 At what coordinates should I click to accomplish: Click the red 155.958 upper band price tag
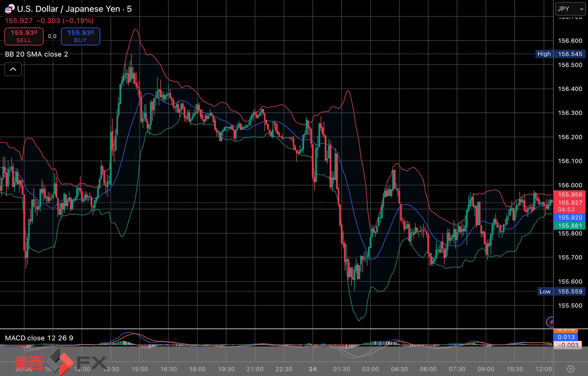click(x=569, y=195)
